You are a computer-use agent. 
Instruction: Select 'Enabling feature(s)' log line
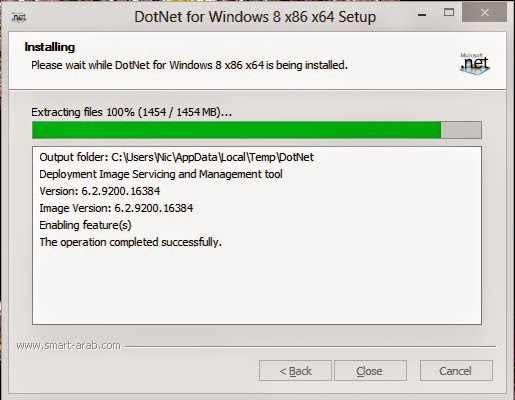click(x=85, y=225)
